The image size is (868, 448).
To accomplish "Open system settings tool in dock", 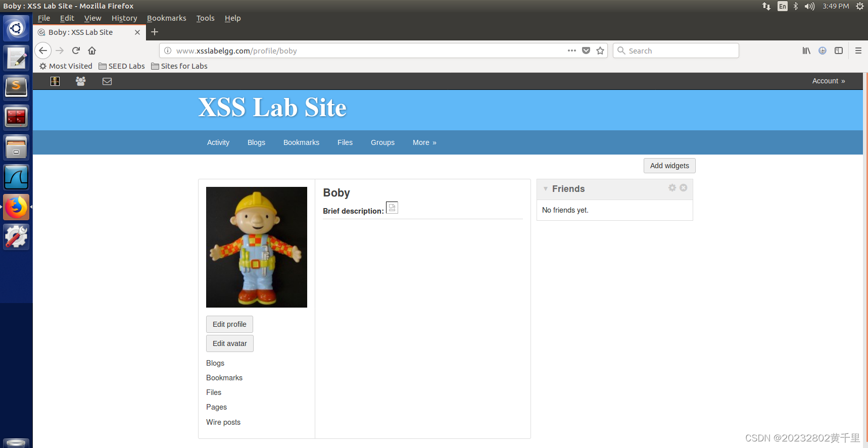I will pyautogui.click(x=16, y=237).
